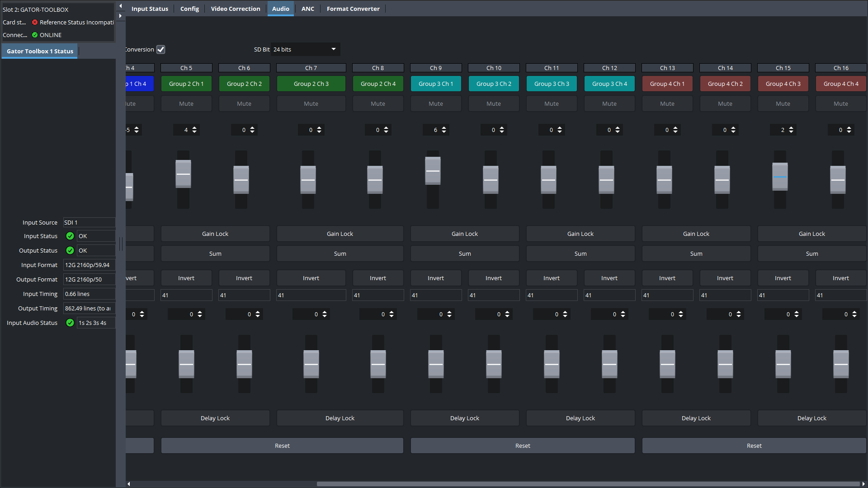Switch to the Config tab

point(189,9)
